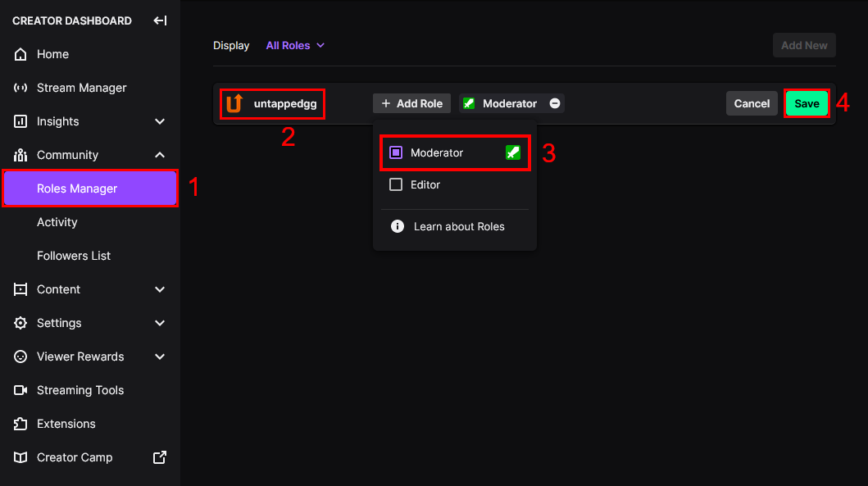
Task: Open the All Roles dropdown
Action: 295,45
